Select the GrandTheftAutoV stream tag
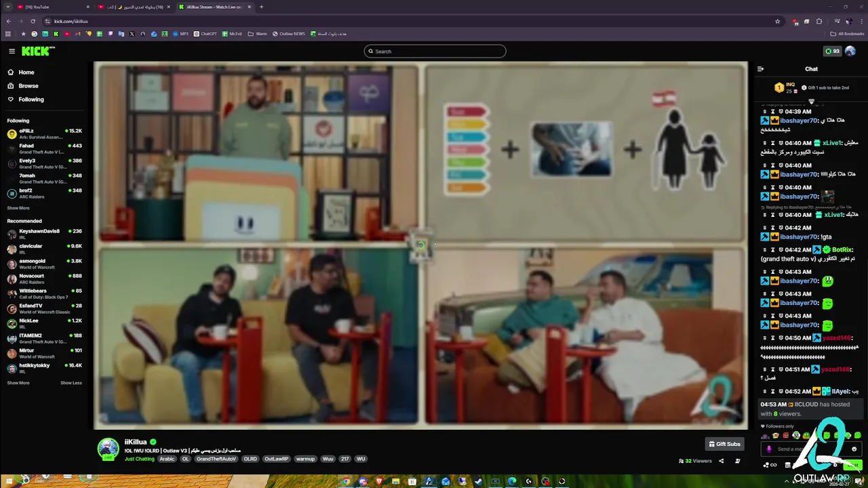868x488 pixels. 216,459
